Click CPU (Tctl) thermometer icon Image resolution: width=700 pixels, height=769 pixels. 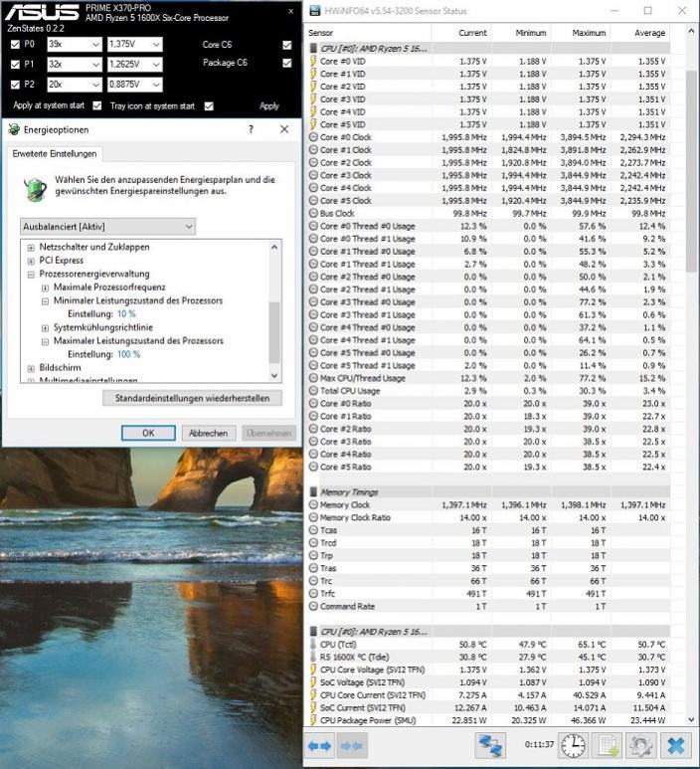[x=314, y=645]
